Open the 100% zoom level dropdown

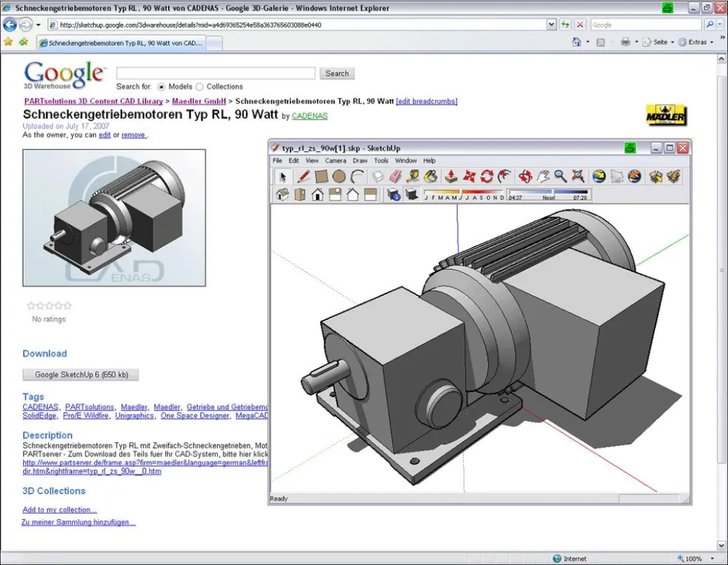click(712, 559)
